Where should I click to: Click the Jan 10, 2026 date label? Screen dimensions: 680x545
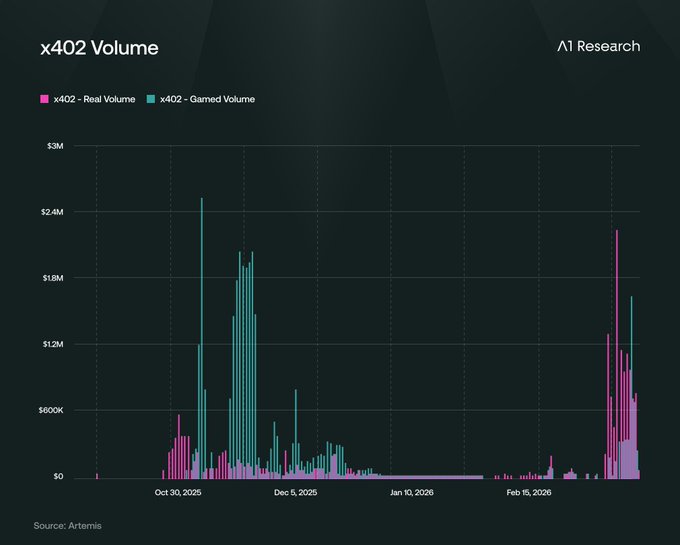[x=411, y=492]
